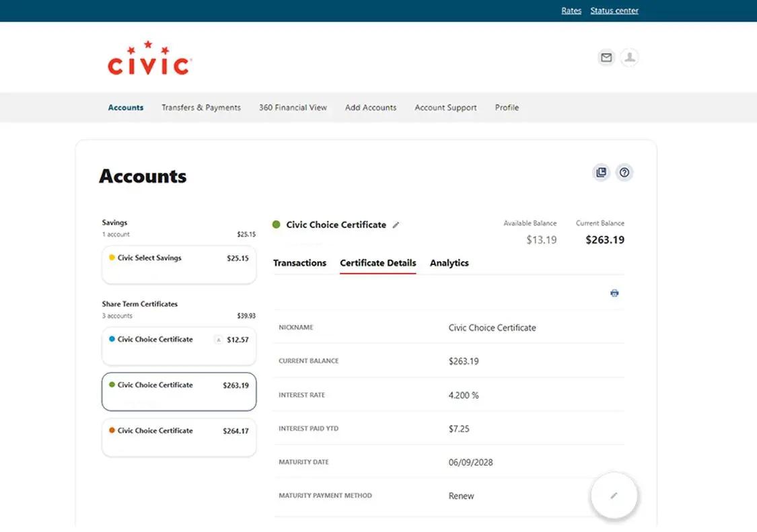
Task: Open the help question mark icon
Action: pos(624,172)
